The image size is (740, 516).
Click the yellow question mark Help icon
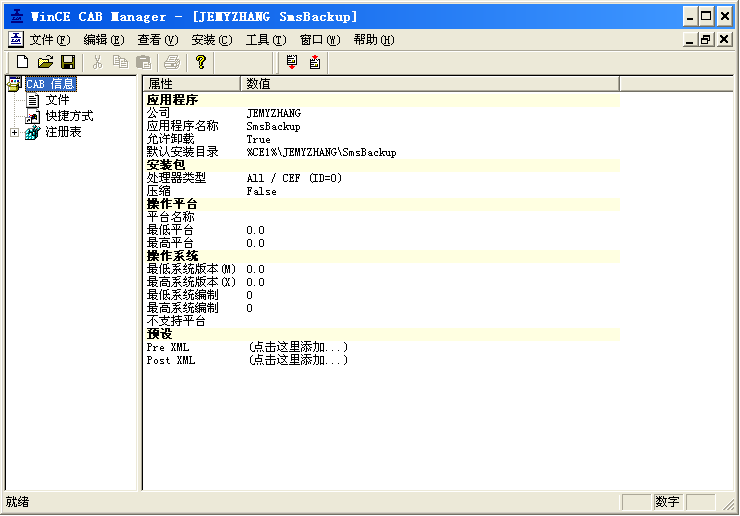(x=201, y=62)
